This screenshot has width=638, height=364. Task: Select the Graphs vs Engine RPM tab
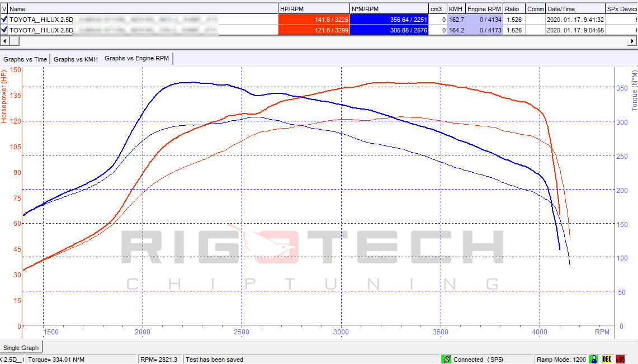[x=136, y=59]
